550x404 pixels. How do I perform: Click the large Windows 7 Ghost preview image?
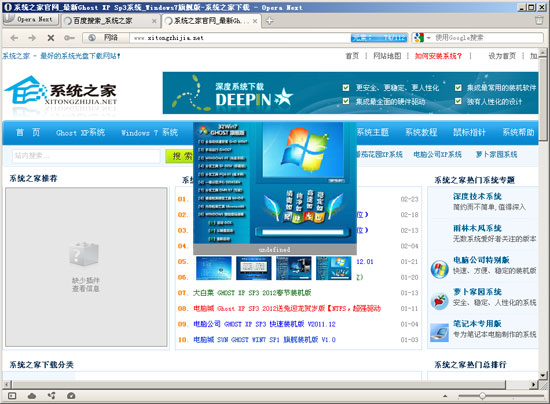tap(275, 183)
